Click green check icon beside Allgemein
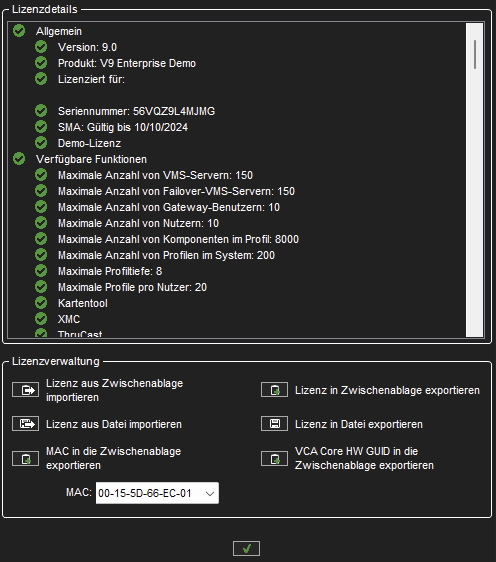496x562 pixels. 19,31
